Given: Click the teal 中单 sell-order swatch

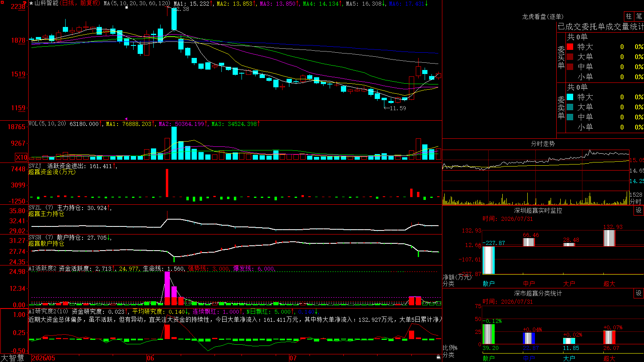Looking at the screenshot, I should pyautogui.click(x=570, y=117).
